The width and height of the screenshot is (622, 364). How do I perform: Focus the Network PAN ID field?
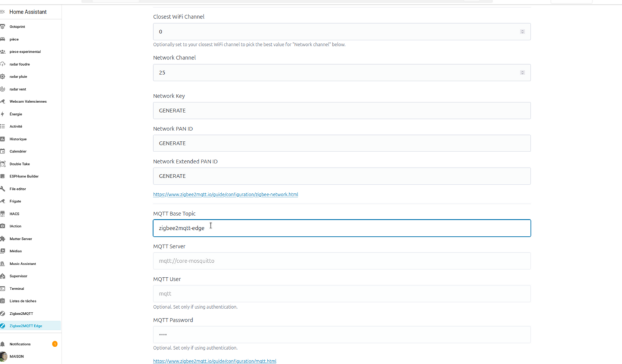[x=341, y=143]
